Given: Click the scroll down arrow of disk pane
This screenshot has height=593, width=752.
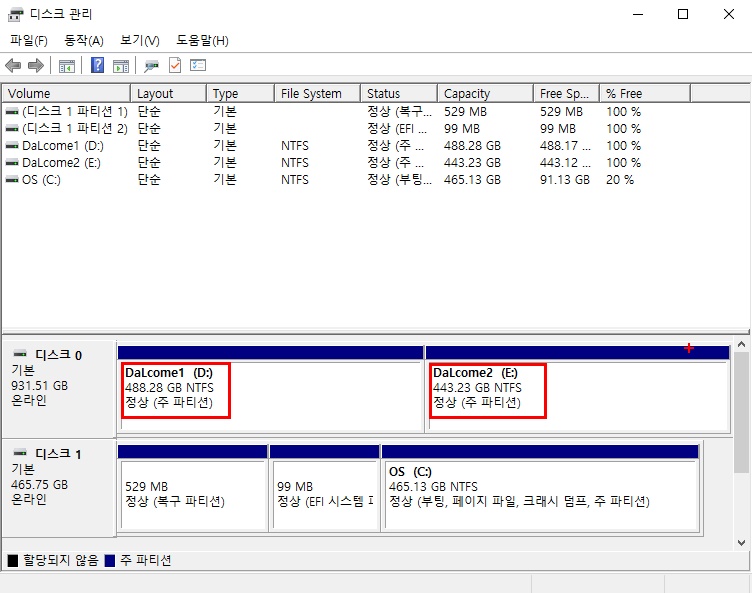Looking at the screenshot, I should (741, 543).
